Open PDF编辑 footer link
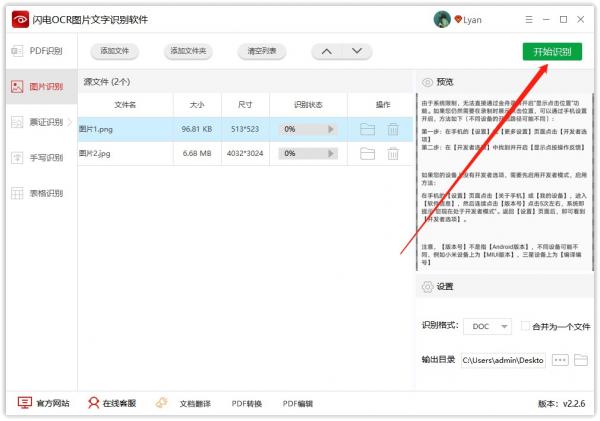 click(298, 404)
